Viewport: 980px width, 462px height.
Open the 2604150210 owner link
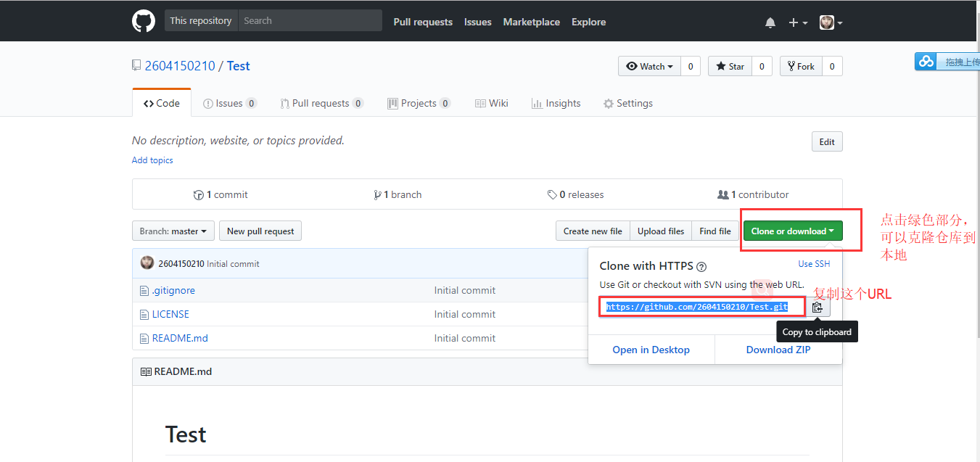(180, 66)
